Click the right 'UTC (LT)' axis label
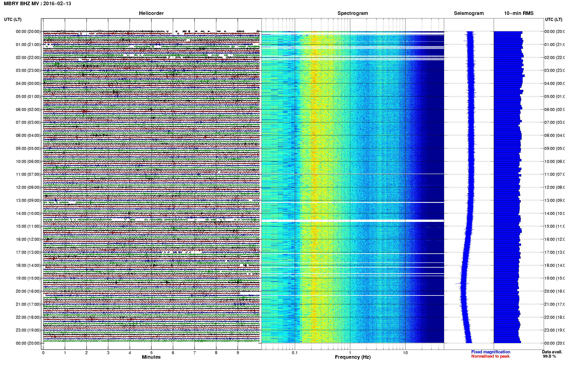Image resolution: width=588 pixels, height=368 pixels. tap(553, 19)
